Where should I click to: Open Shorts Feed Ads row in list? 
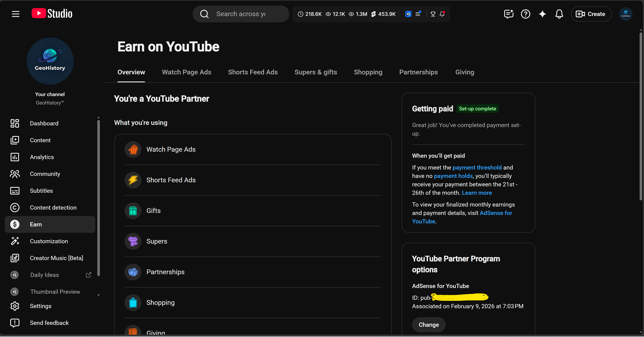pos(253,180)
